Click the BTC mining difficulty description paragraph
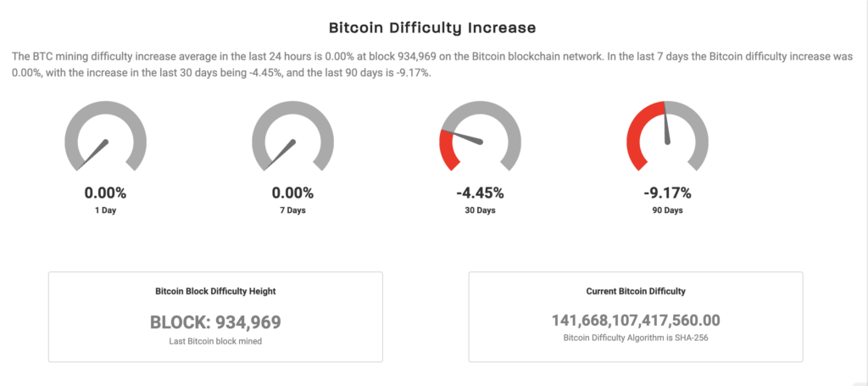 click(433, 64)
